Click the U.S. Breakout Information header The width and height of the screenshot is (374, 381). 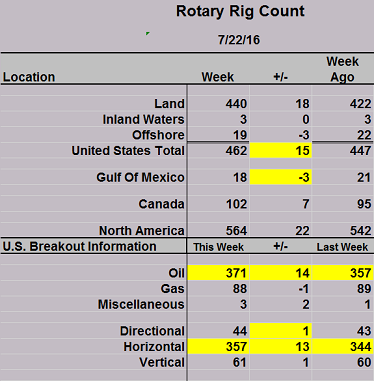(x=80, y=246)
